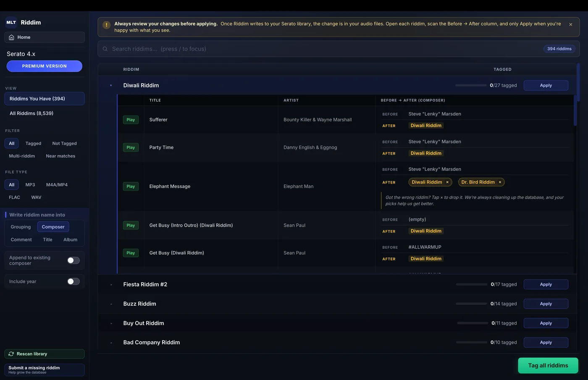588x380 pixels.
Task: Apply tags for Buy Out Riddim
Action: [546, 323]
